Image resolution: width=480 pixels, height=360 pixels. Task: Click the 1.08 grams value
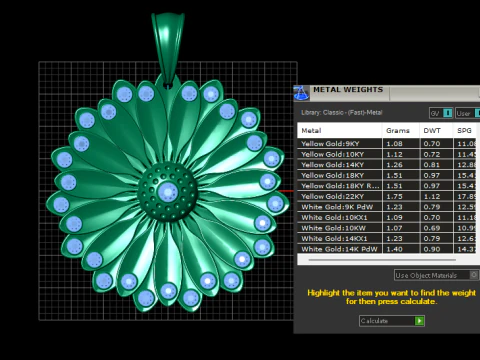[x=394, y=144]
